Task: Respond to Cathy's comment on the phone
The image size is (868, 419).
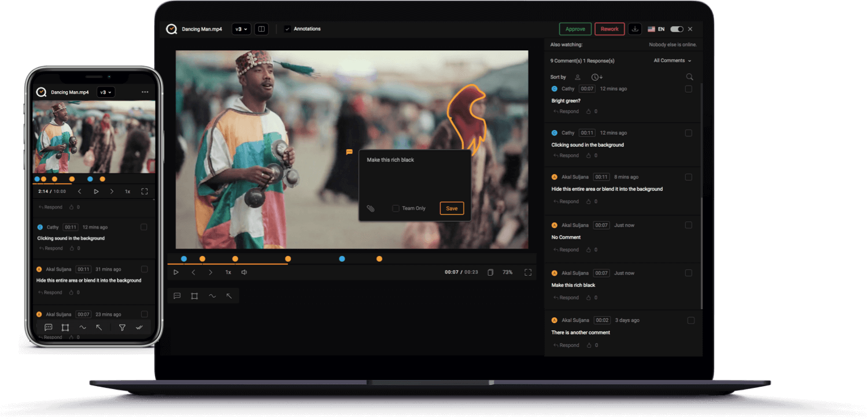Action: [51, 249]
